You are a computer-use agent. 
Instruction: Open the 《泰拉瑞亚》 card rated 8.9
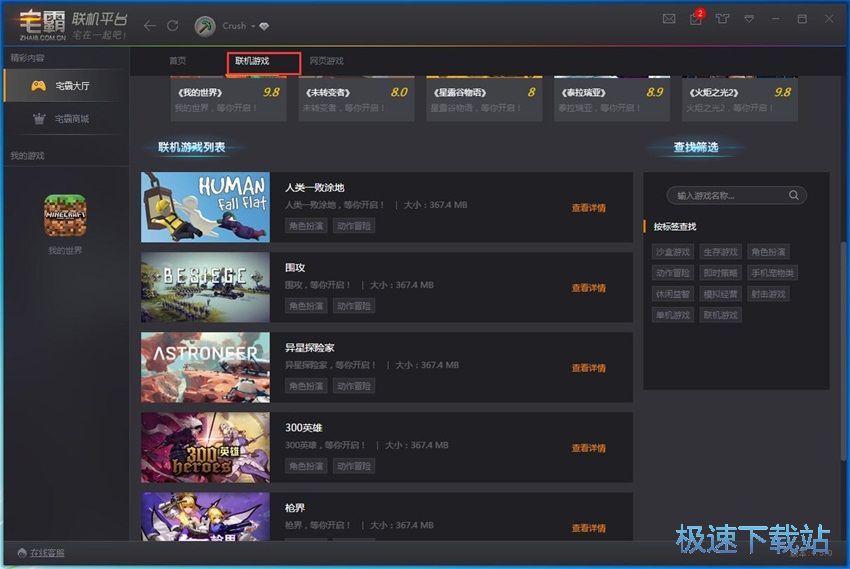tap(612, 99)
